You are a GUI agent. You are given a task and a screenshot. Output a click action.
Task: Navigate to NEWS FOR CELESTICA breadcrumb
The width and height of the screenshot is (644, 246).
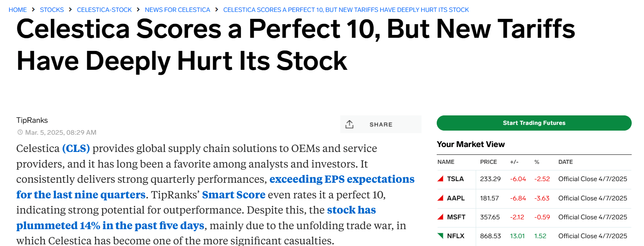pyautogui.click(x=177, y=9)
